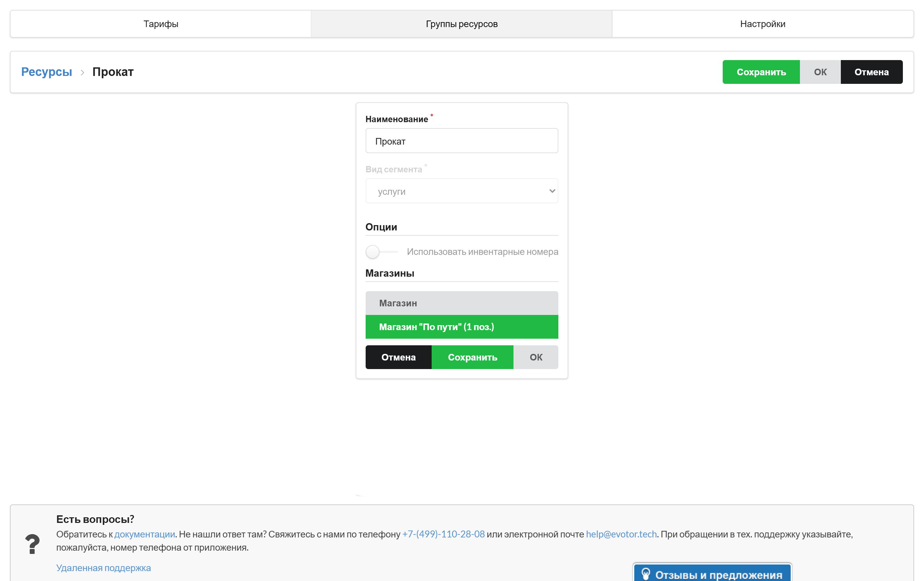Open the Тарифы tab

[x=161, y=24]
